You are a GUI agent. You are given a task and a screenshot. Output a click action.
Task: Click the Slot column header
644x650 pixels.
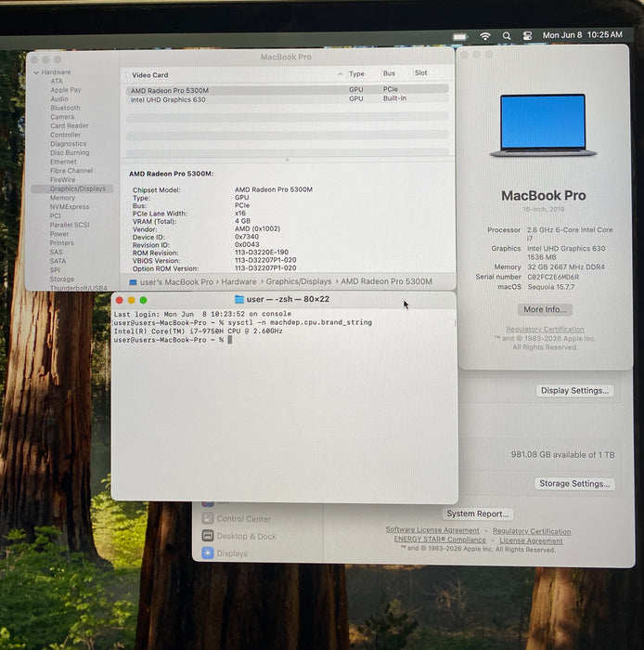point(420,73)
